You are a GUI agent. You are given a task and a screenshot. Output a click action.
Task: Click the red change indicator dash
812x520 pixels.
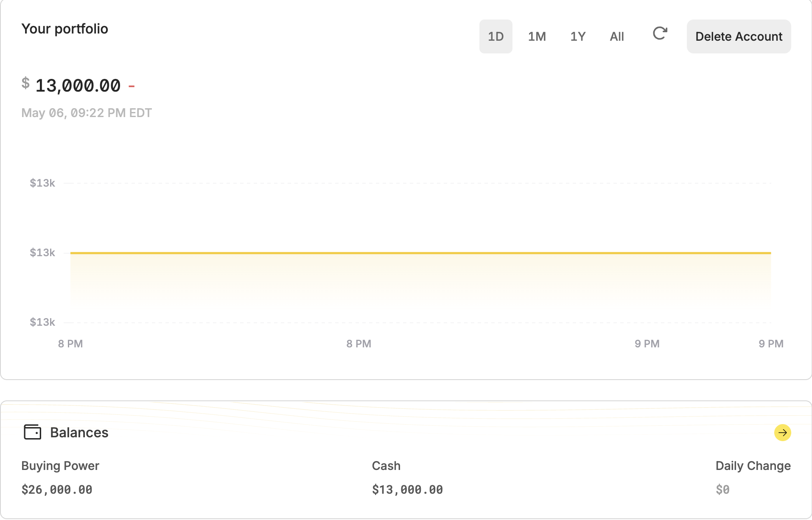pos(132,87)
